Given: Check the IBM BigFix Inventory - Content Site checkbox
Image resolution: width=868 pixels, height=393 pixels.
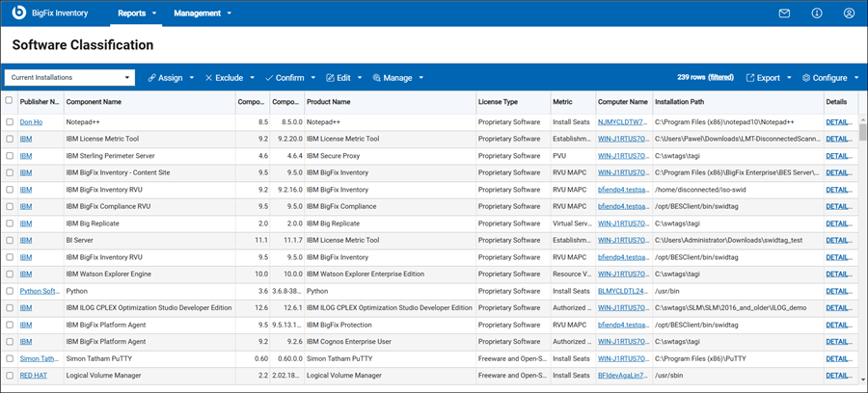Looking at the screenshot, I should pyautogui.click(x=9, y=173).
